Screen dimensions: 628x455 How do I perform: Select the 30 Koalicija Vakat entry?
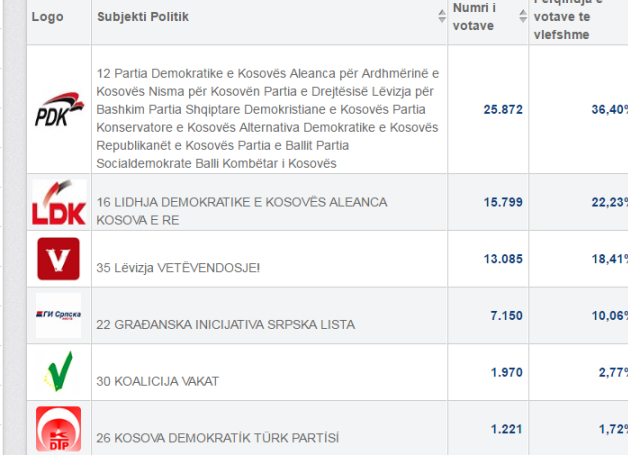(x=157, y=381)
